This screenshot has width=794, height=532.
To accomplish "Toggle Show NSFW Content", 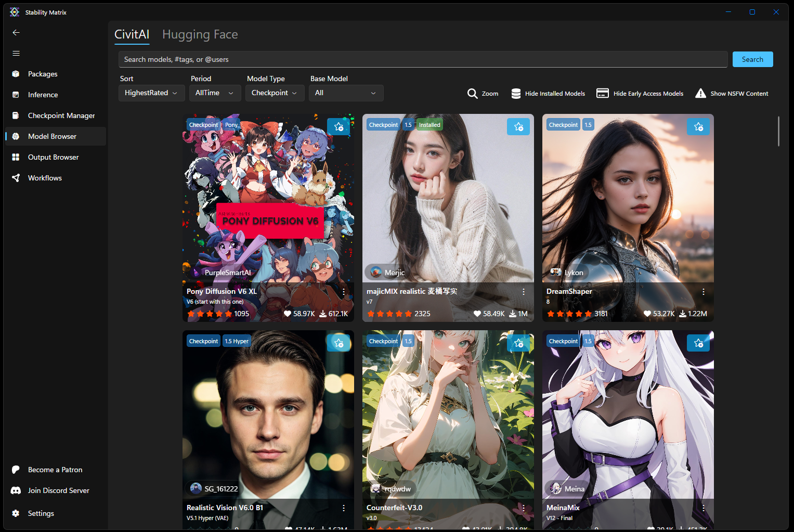I will point(732,94).
